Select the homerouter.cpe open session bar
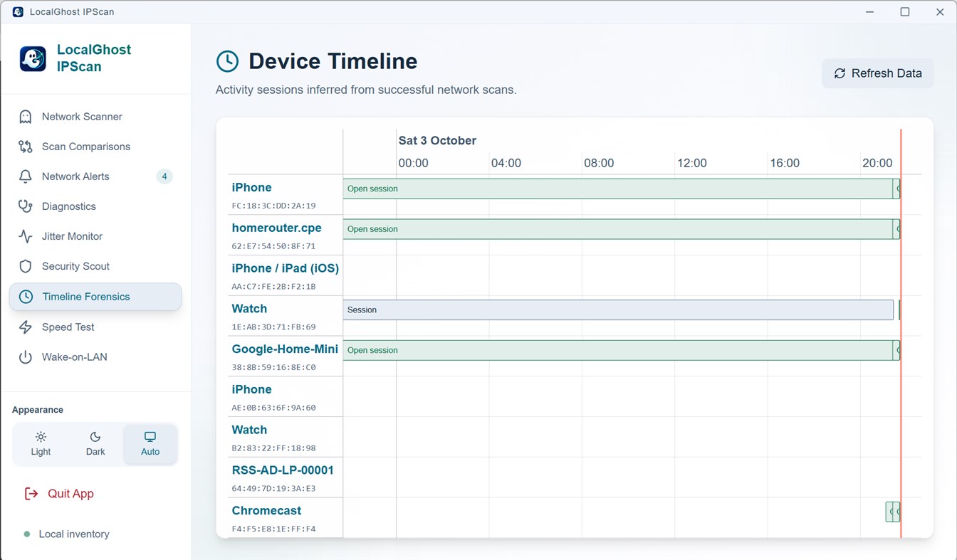Screen dimensions: 957x560 click(618, 229)
